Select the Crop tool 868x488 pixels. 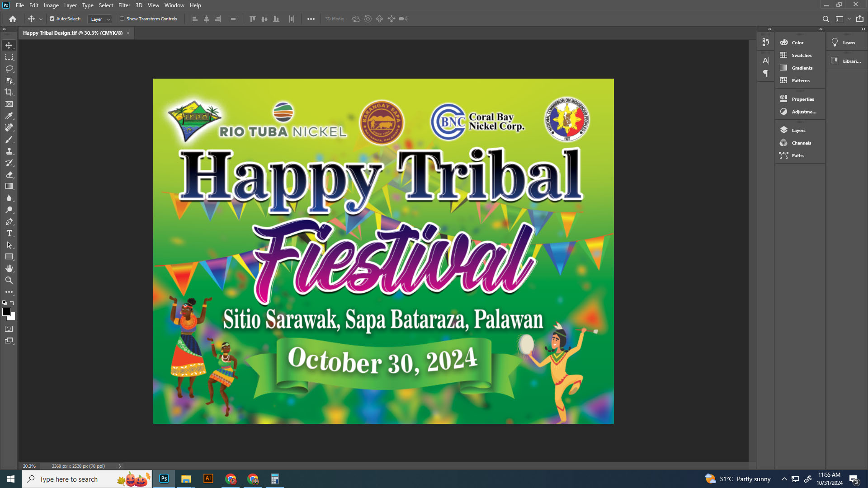click(9, 92)
